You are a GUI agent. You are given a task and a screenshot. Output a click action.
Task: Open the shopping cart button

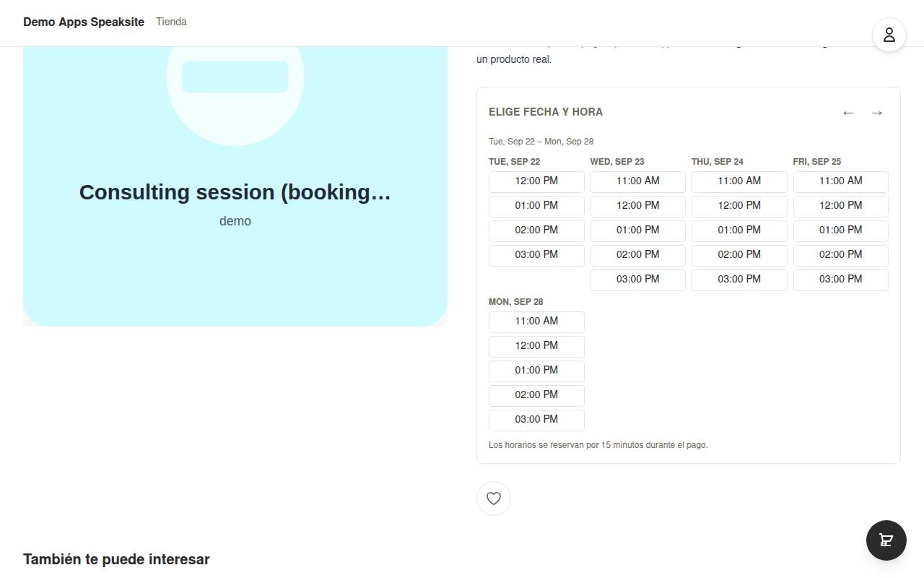click(x=886, y=540)
